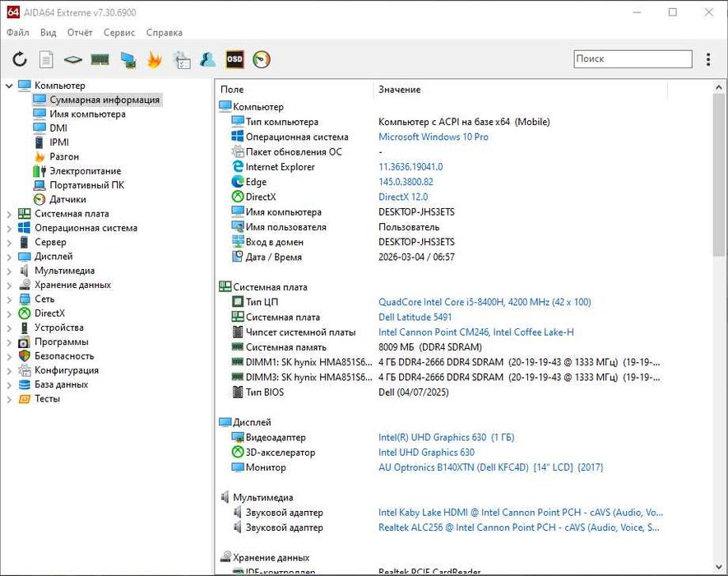Viewport: 728px width, 576px height.
Task: Open the CPU chip debug icon
Action: pyautogui.click(x=73, y=59)
